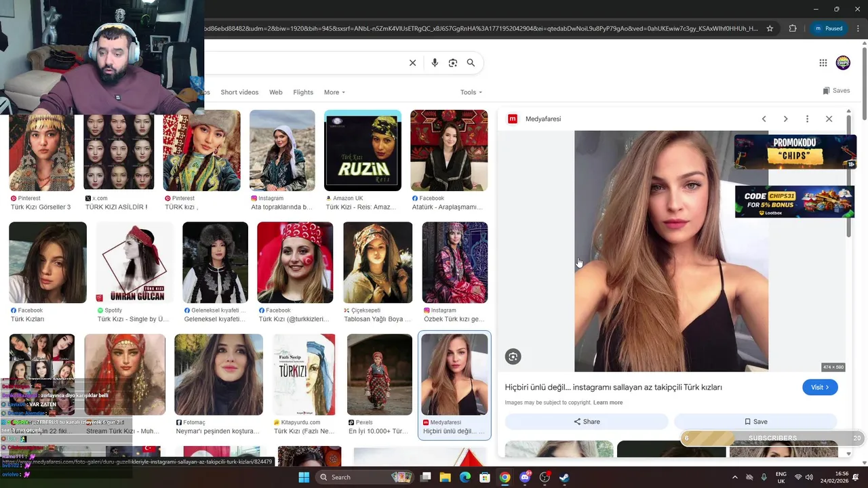This screenshot has height=488, width=868.
Task: Open the Çiçeksepeti Tablosan thumbnail
Action: (x=378, y=262)
